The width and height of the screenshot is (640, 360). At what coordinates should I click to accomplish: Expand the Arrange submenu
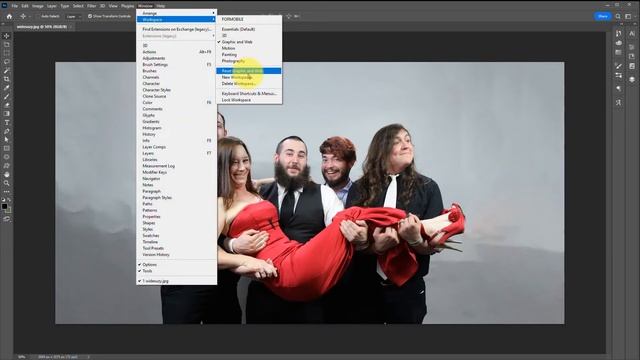(x=176, y=13)
